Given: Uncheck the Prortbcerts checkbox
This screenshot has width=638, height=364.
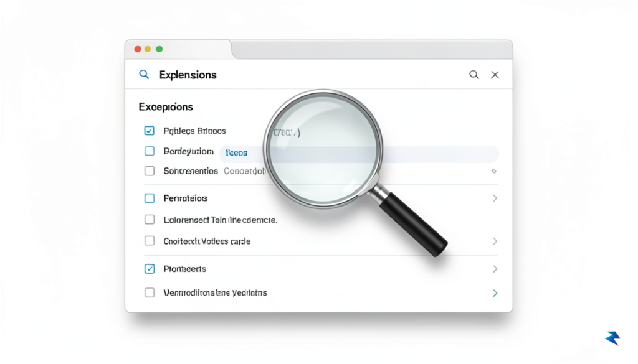Looking at the screenshot, I should [x=150, y=269].
